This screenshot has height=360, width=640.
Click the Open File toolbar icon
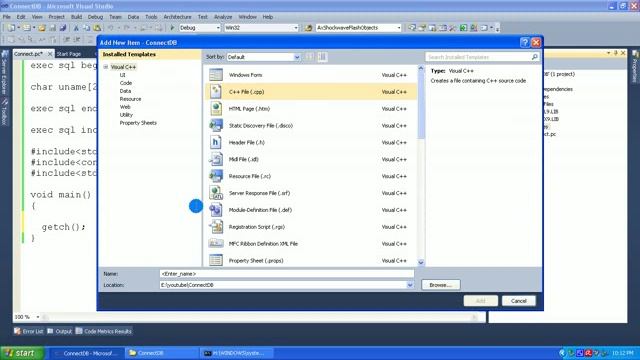[x=42, y=28]
